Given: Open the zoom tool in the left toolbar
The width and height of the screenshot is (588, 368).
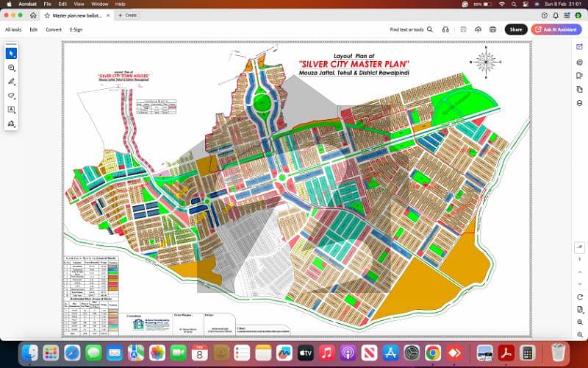Looking at the screenshot, I should [x=12, y=68].
